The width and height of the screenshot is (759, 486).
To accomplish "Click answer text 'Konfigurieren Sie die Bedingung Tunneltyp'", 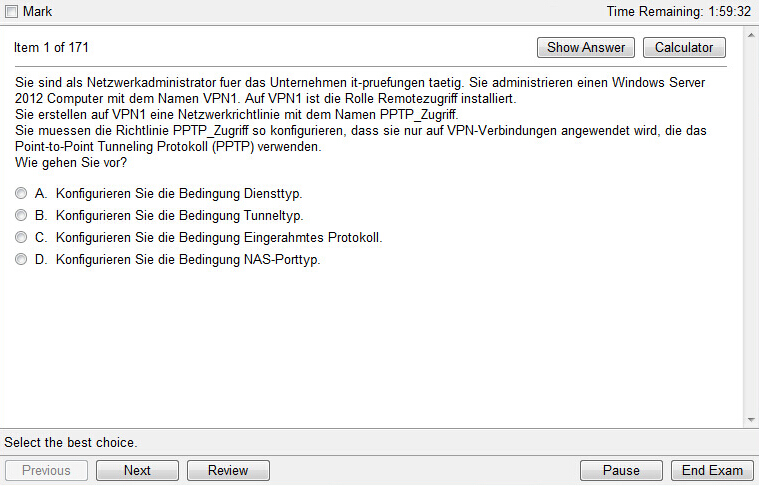I will [x=180, y=215].
